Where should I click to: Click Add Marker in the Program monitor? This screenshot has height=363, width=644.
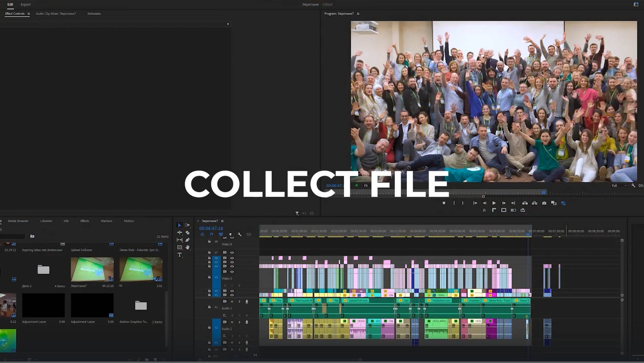[x=444, y=203]
